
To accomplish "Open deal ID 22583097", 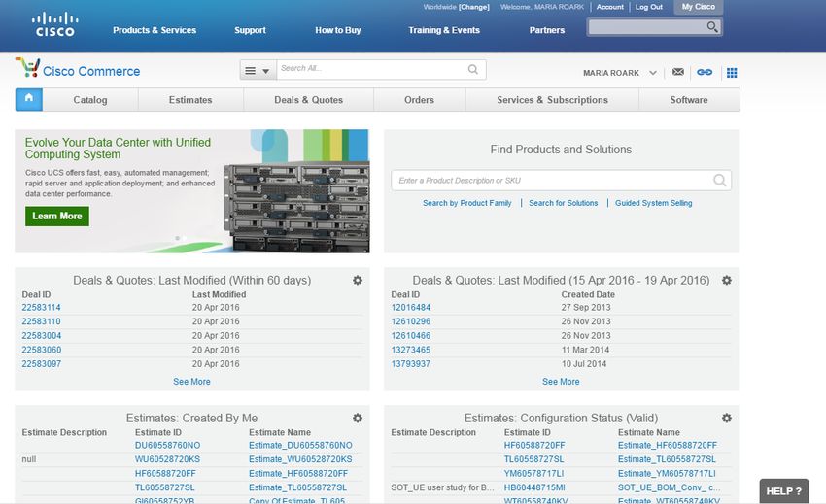I will coord(42,364).
